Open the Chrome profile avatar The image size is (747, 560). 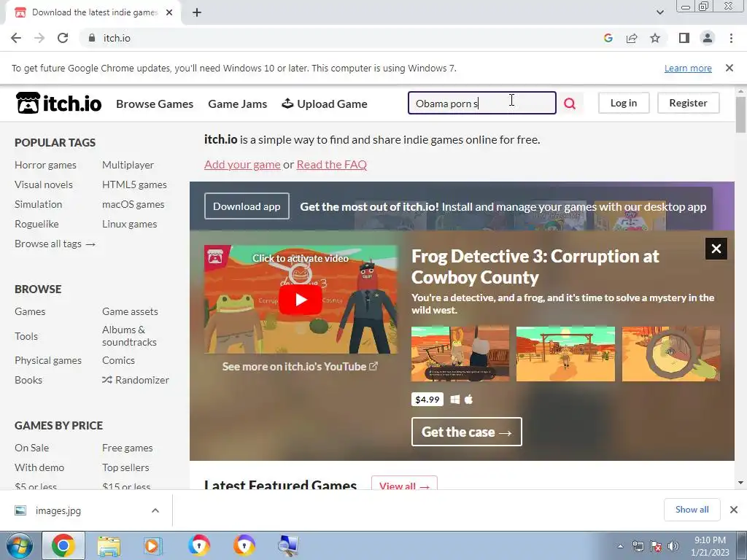coord(708,38)
